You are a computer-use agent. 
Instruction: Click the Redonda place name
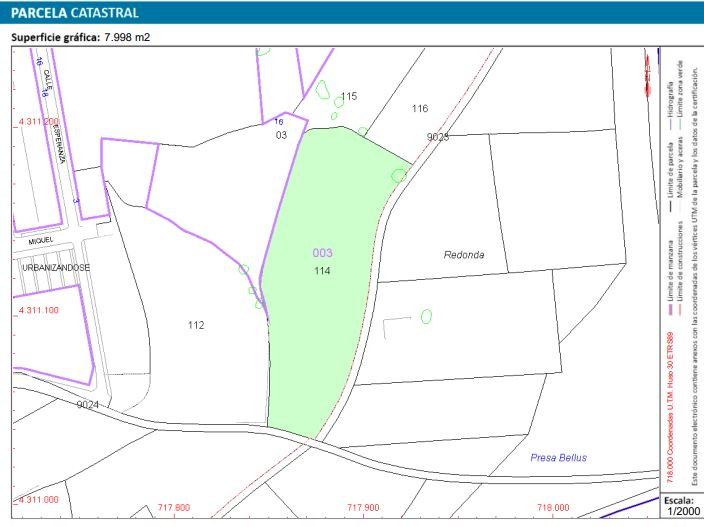click(464, 255)
